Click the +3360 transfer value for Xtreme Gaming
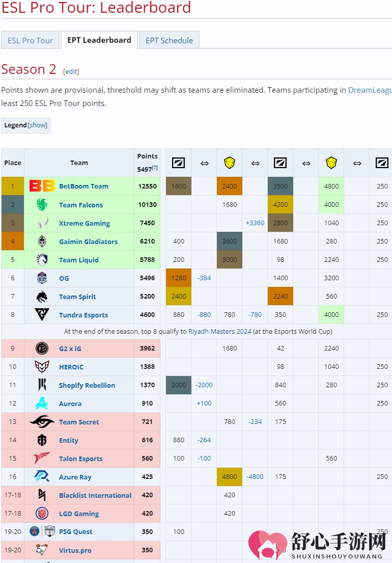Viewport: 392px width, 563px height. 255,223
